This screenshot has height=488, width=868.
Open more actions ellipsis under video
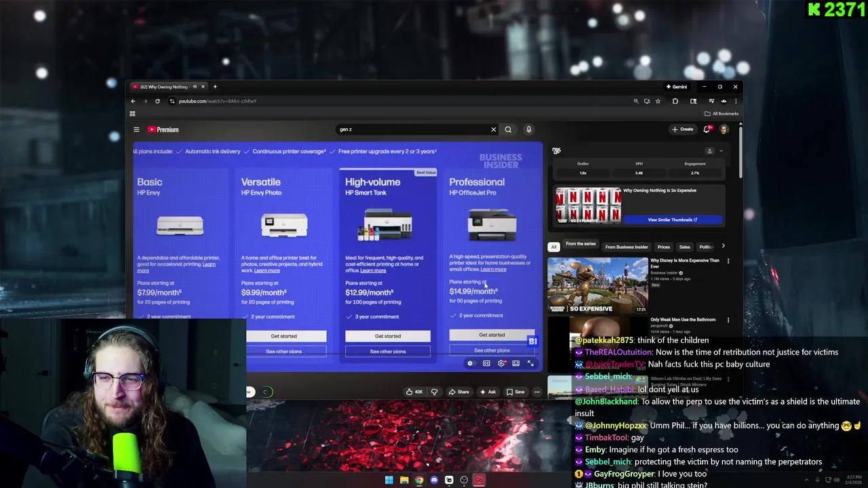[537, 392]
